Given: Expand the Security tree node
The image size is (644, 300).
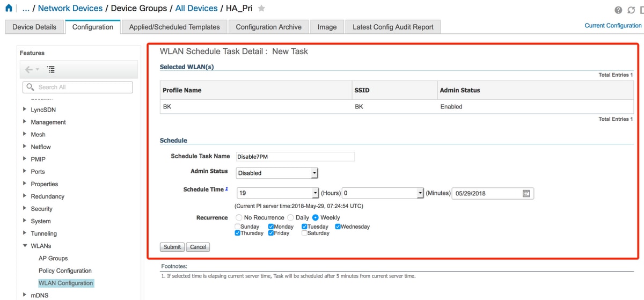Looking at the screenshot, I should click(x=25, y=208).
